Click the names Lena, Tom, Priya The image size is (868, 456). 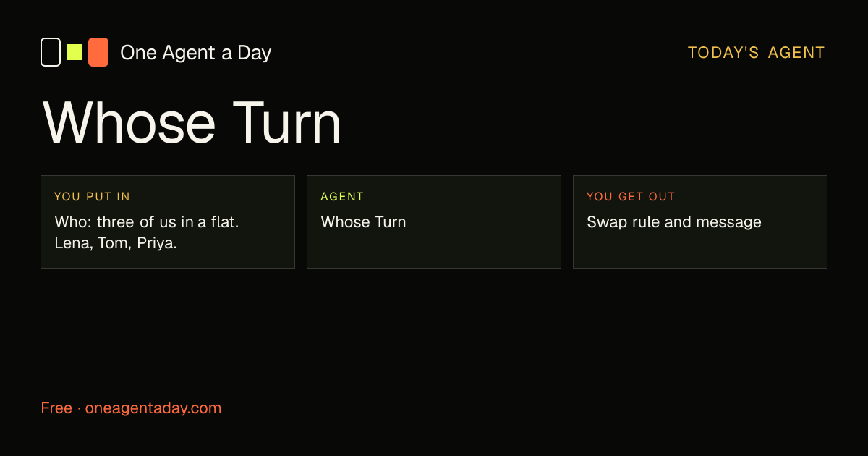click(116, 243)
